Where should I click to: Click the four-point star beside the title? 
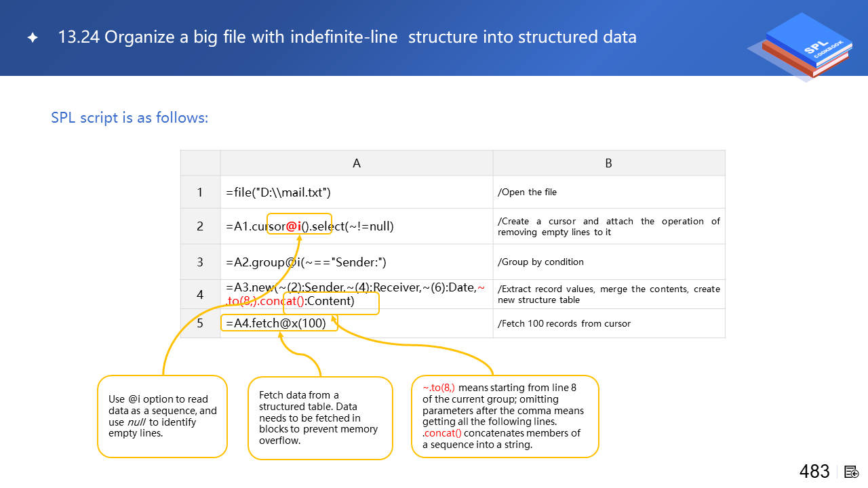[33, 38]
